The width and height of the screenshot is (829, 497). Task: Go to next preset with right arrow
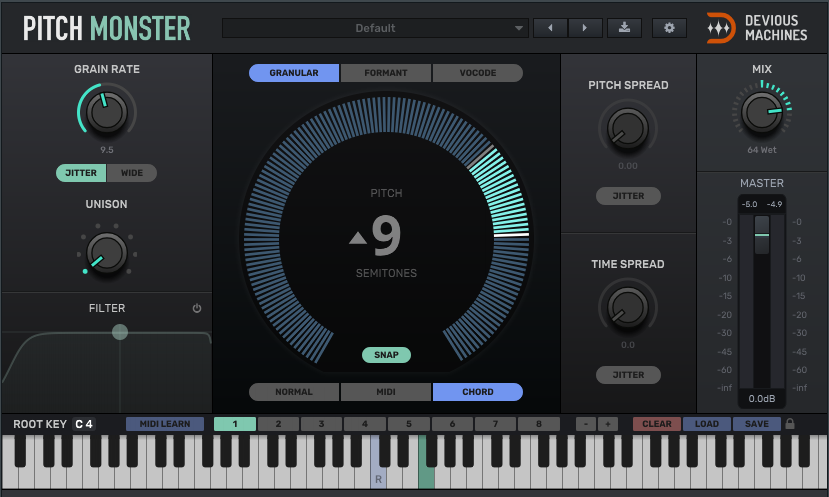coord(586,28)
